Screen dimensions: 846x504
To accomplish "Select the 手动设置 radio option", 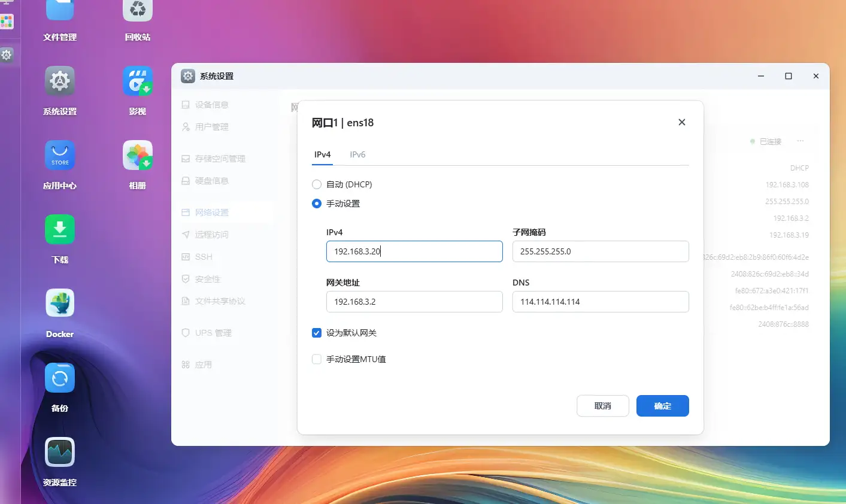I will [x=317, y=204].
